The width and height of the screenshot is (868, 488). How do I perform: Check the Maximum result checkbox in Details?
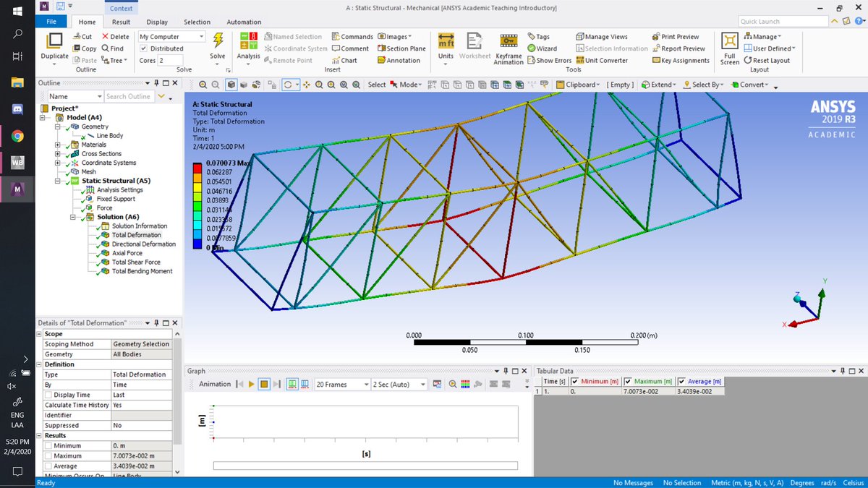48,456
